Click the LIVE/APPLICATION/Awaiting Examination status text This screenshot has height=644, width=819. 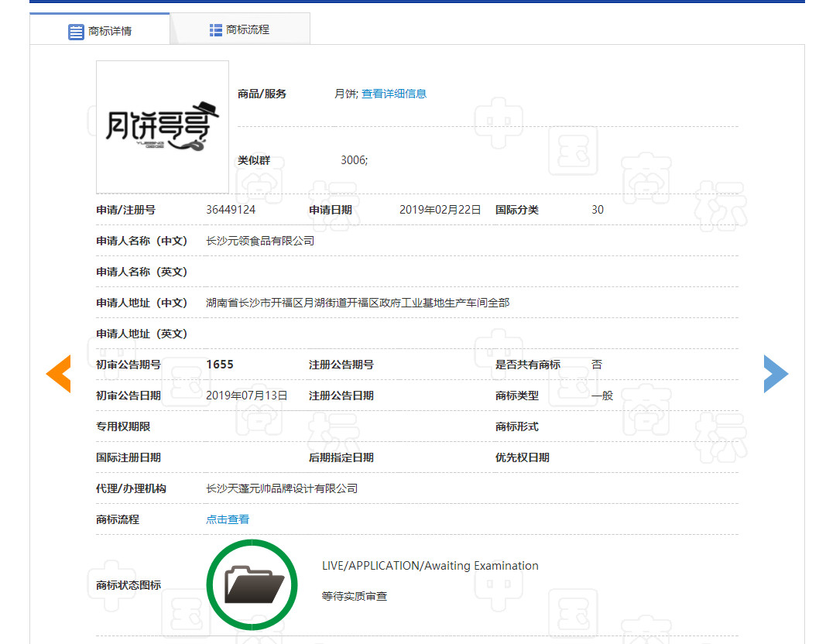pos(430,566)
